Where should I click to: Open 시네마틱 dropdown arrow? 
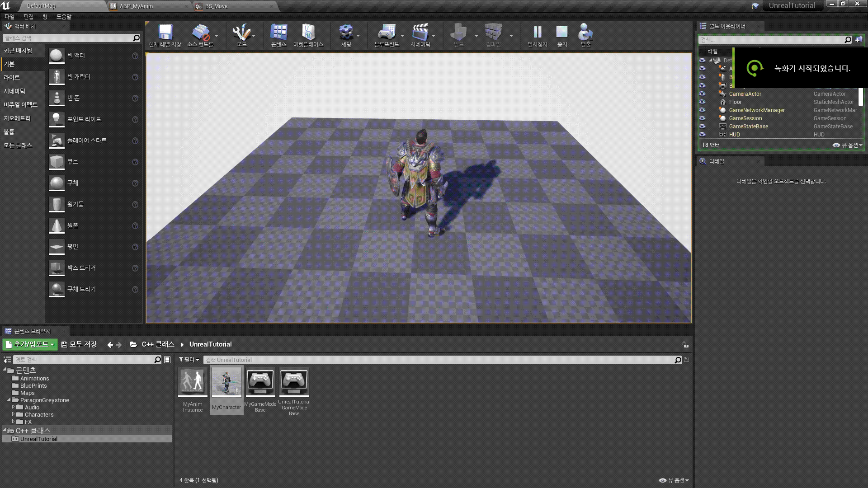(434, 35)
